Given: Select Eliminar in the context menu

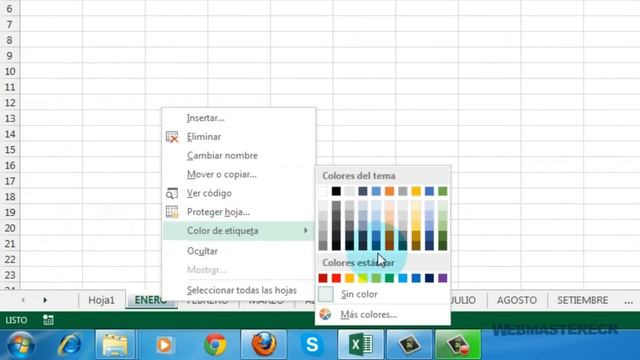Looking at the screenshot, I should pyautogui.click(x=204, y=137).
